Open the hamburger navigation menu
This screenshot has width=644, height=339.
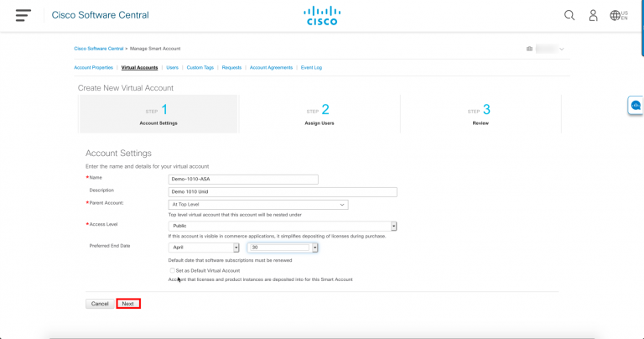point(23,15)
